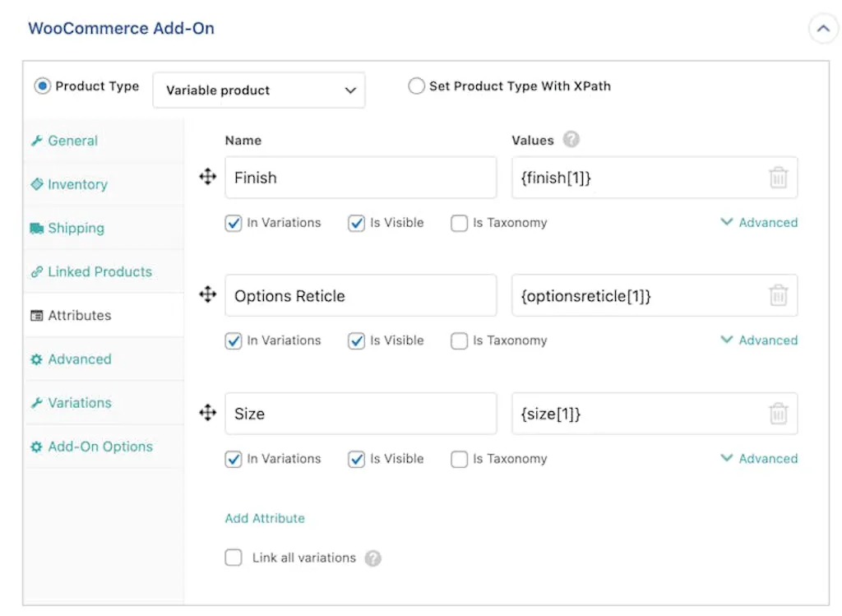Click the Name column header

click(243, 140)
